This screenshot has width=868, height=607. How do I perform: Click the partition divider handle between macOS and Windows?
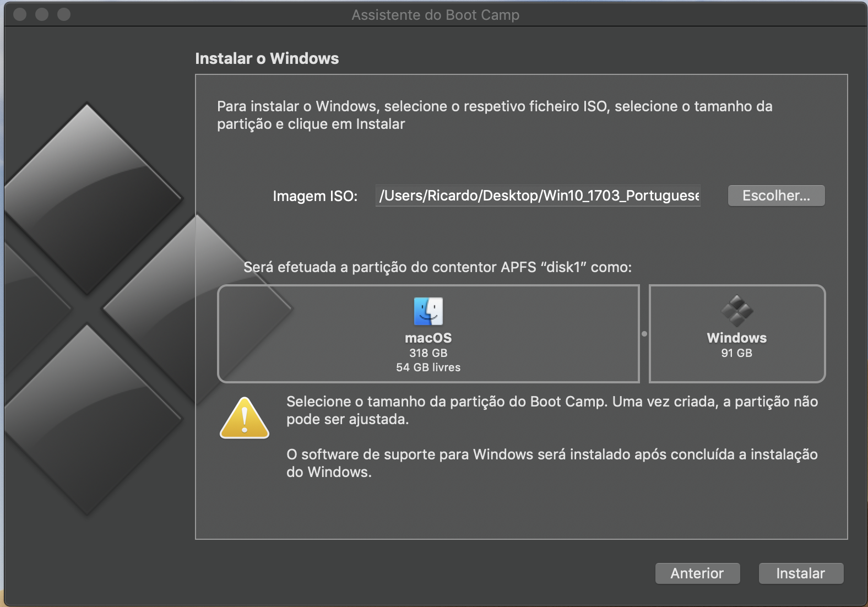[644, 334]
